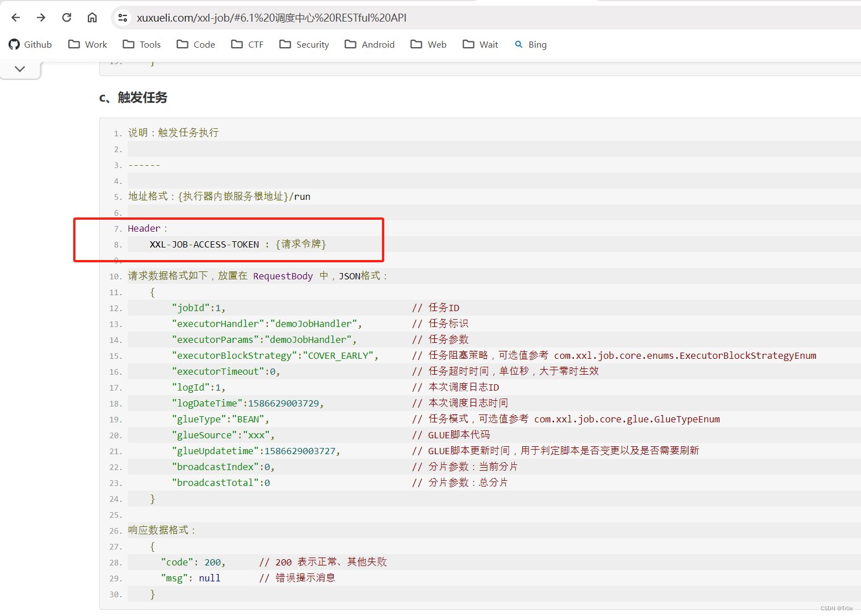Open the Security bookmarks folder
861x616 pixels.
(x=304, y=44)
